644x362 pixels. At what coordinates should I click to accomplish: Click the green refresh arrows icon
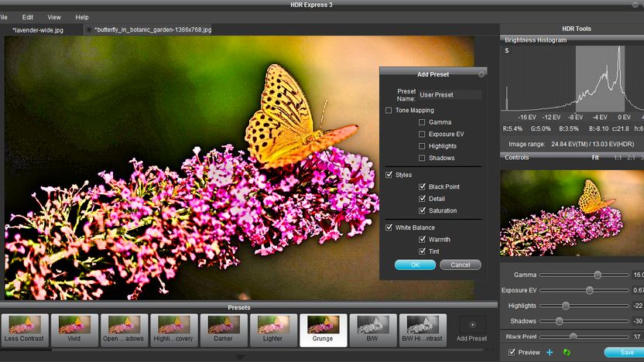coord(567,352)
